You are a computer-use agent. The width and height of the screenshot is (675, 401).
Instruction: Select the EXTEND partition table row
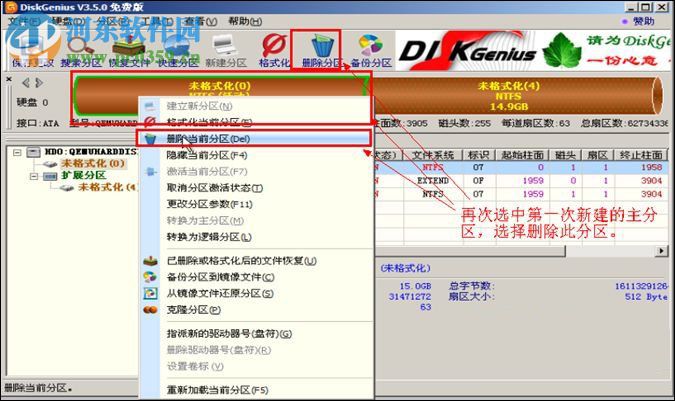pos(521,181)
